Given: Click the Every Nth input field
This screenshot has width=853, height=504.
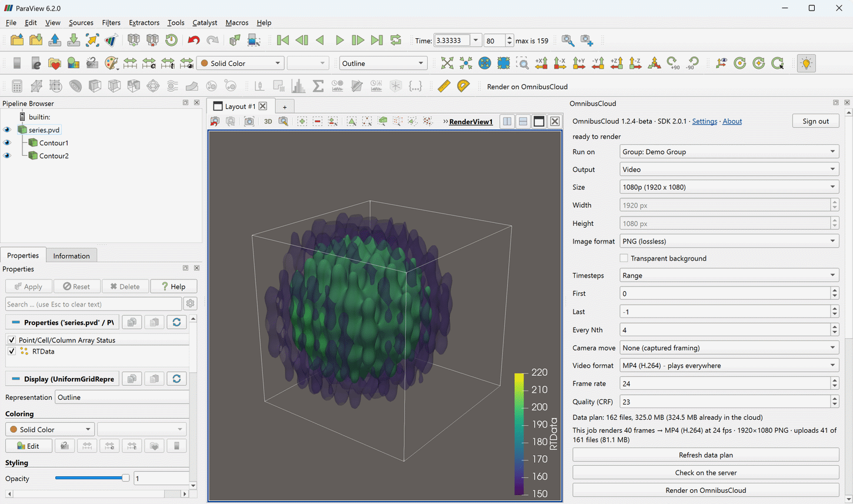Looking at the screenshot, I should (x=725, y=330).
